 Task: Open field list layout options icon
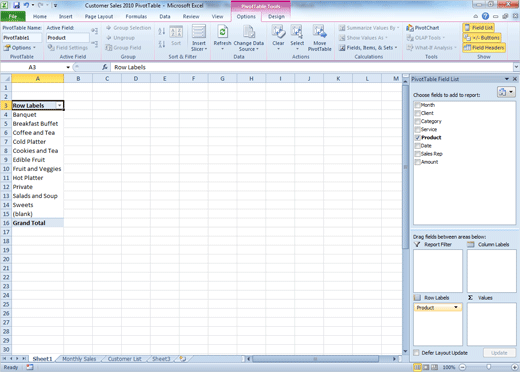coord(506,92)
